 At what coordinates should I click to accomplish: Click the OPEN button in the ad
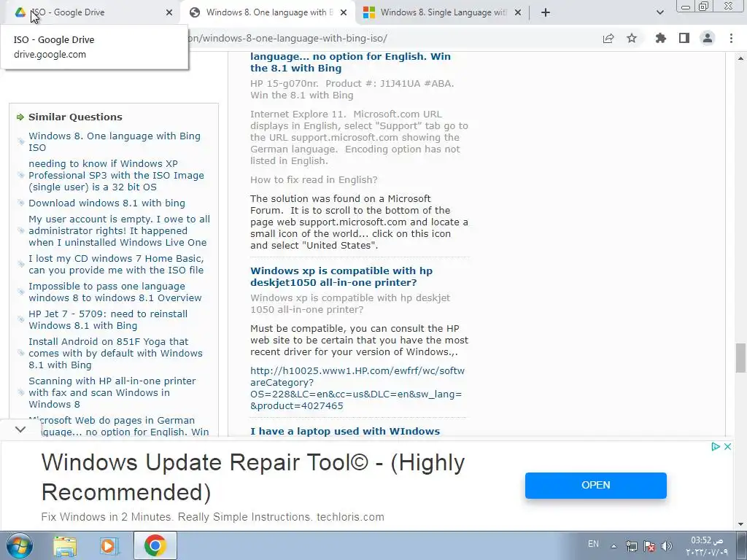[x=595, y=485]
